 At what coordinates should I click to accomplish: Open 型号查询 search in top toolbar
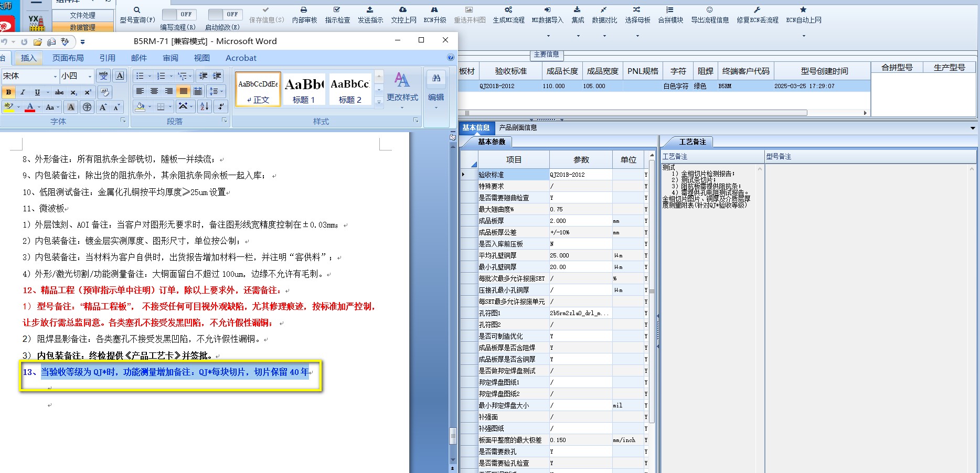tap(137, 15)
